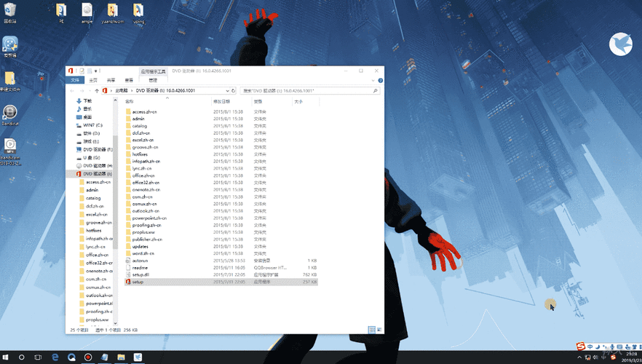Screen dimensions: 642x364
Task: Click 此电脑 in address breadcrumb
Action: (x=121, y=90)
